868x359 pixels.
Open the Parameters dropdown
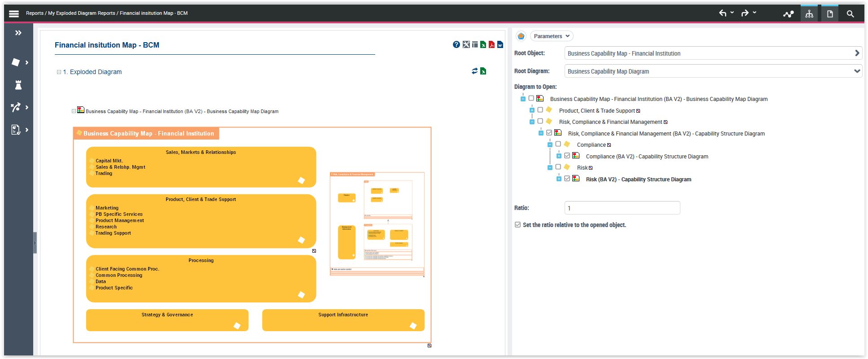(x=552, y=36)
